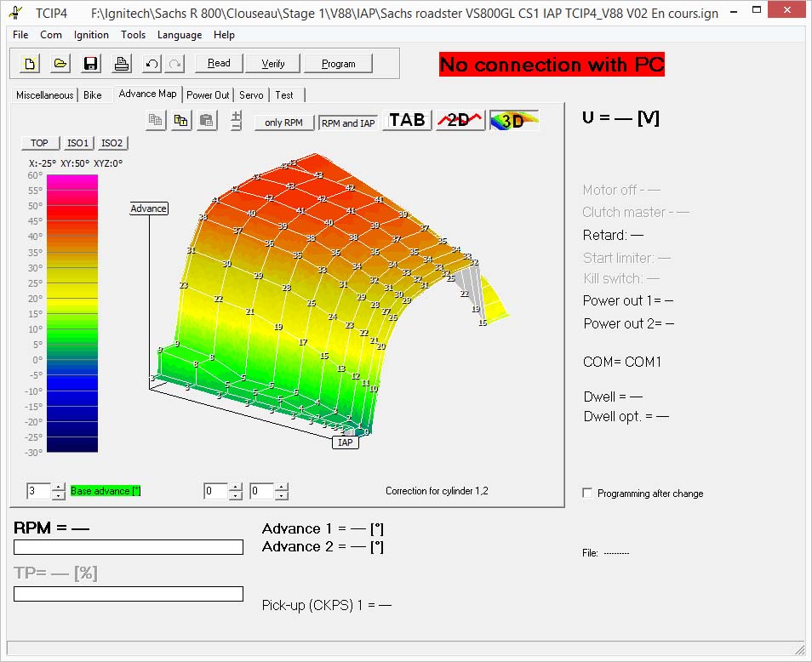Undo last change with arrow icon

pos(152,64)
